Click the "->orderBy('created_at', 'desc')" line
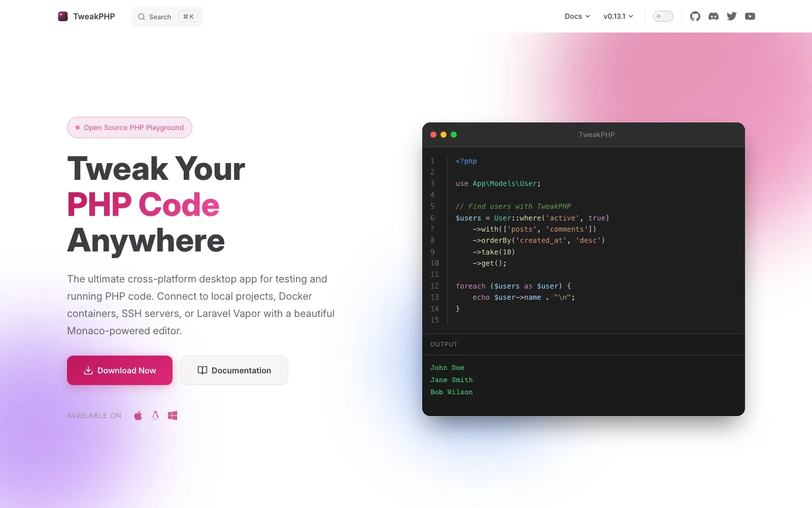The image size is (812, 508). [538, 240]
